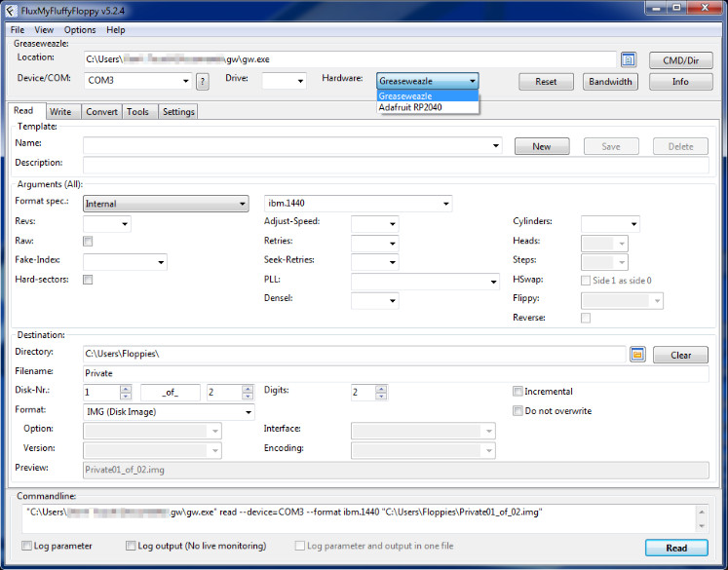728x570 pixels.
Task: Enable the Incremental checkbox
Action: [517, 392]
